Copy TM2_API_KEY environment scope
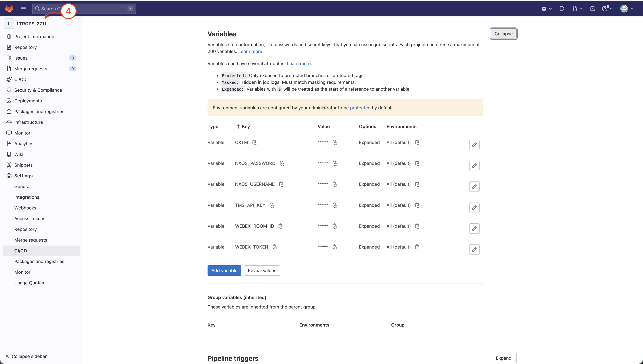 coord(417,205)
